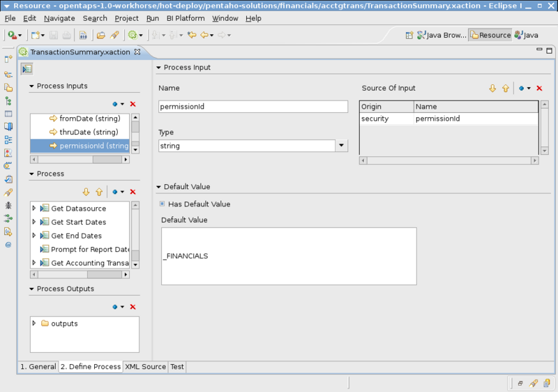
Task: Delete selected action in Process section
Action: [133, 192]
